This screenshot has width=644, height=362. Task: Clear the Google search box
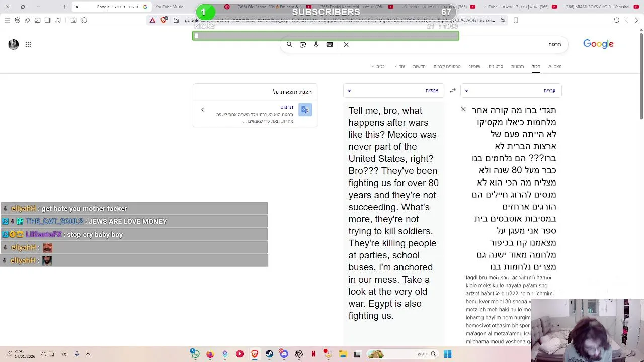tap(346, 45)
